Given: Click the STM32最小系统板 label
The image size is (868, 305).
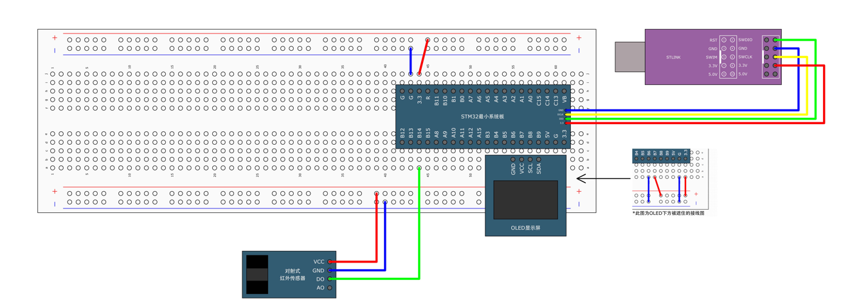Looking at the screenshot, I should pyautogui.click(x=482, y=116).
